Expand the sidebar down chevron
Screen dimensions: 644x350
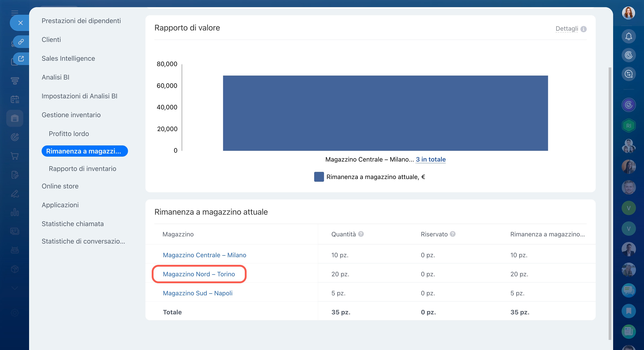(15, 288)
